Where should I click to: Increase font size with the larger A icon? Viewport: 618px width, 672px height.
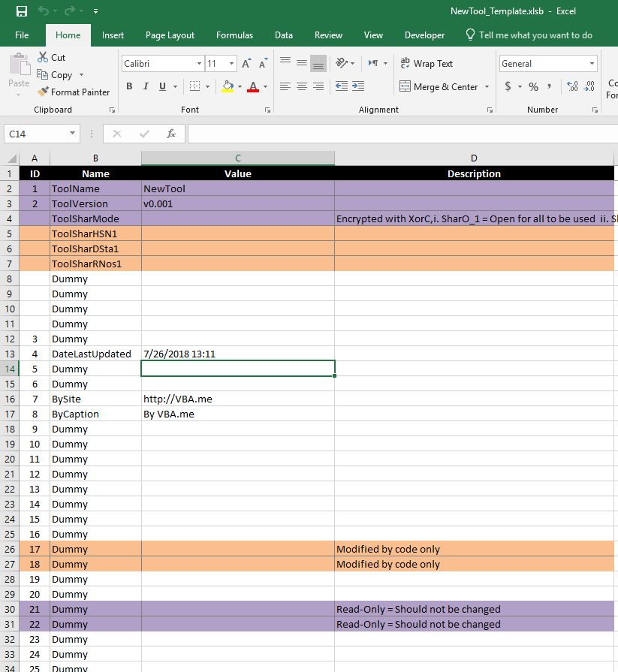(246, 64)
